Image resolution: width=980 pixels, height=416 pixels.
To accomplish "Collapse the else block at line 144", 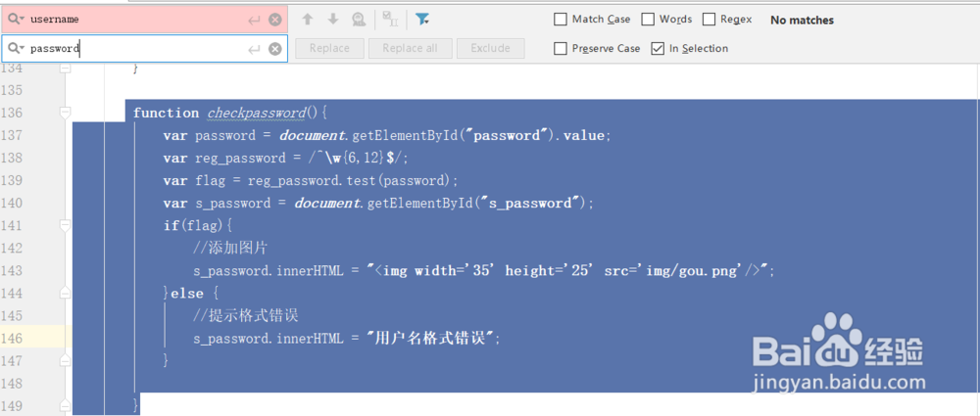I will click(x=65, y=293).
